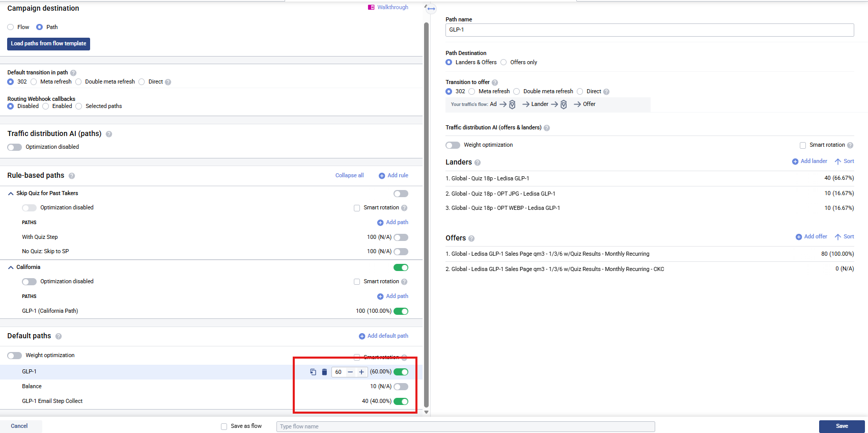868x433 pixels.
Task: Click Collapse all link
Action: pos(349,175)
